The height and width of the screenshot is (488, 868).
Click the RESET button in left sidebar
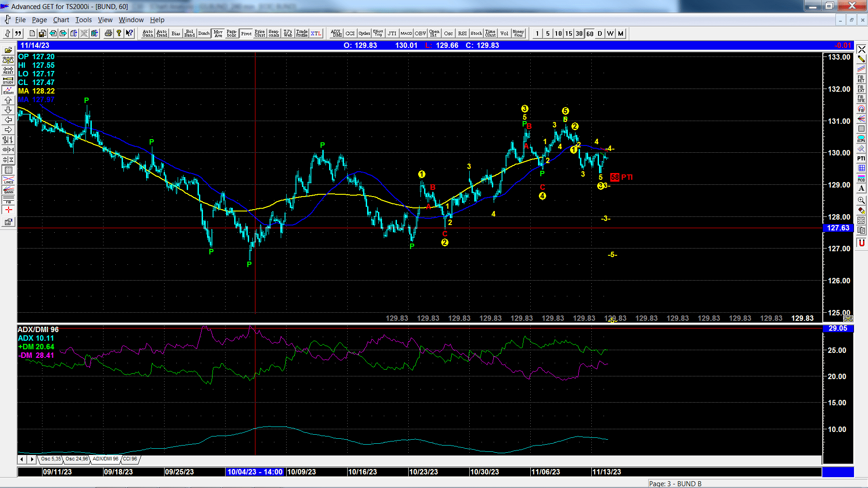pos(8,70)
